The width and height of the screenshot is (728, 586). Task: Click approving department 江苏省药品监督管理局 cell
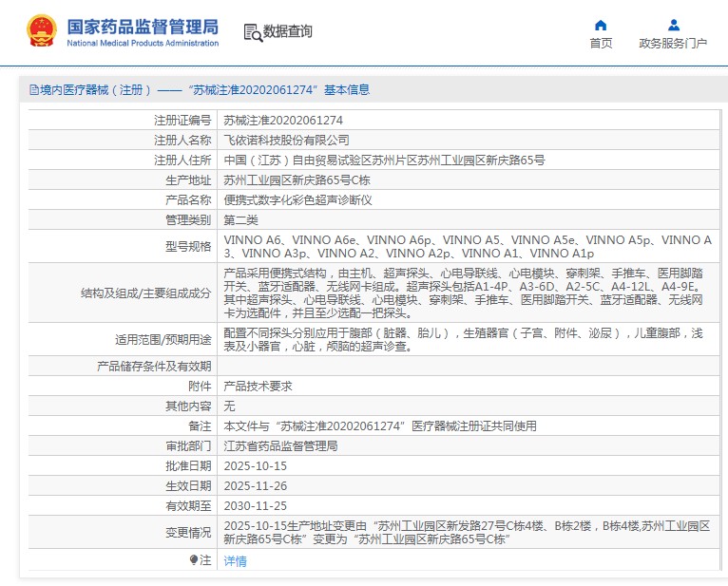pos(280,446)
